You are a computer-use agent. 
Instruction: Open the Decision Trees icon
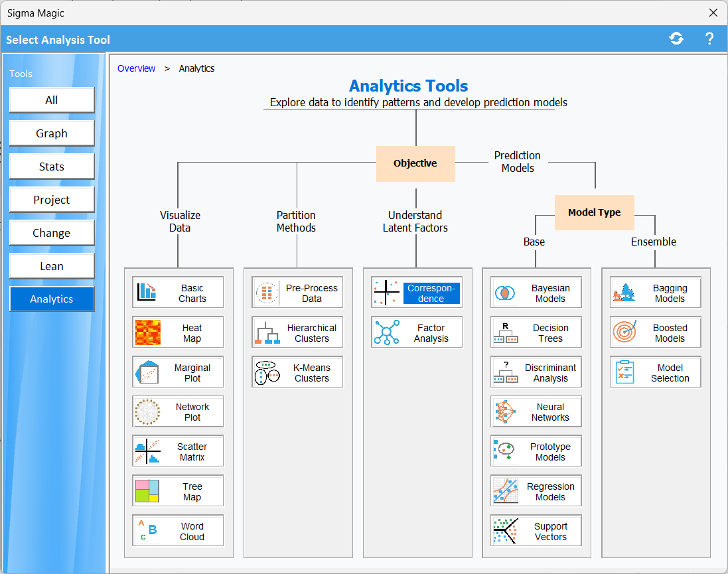pyautogui.click(x=506, y=332)
